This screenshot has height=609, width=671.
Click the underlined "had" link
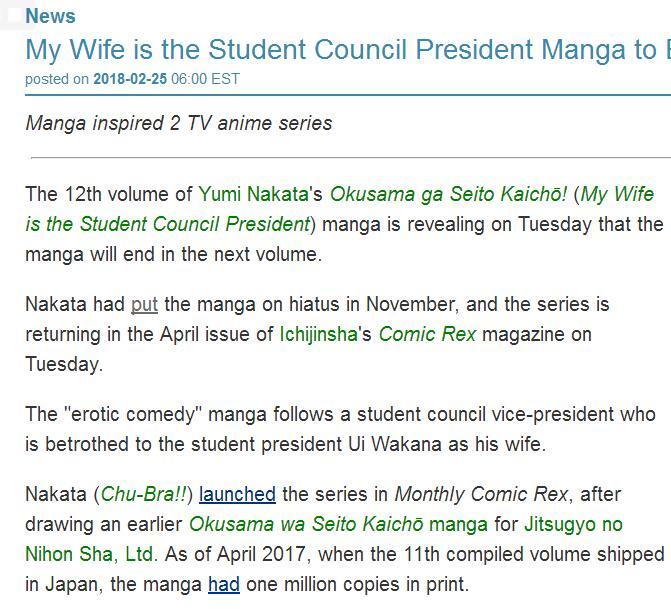tap(224, 583)
